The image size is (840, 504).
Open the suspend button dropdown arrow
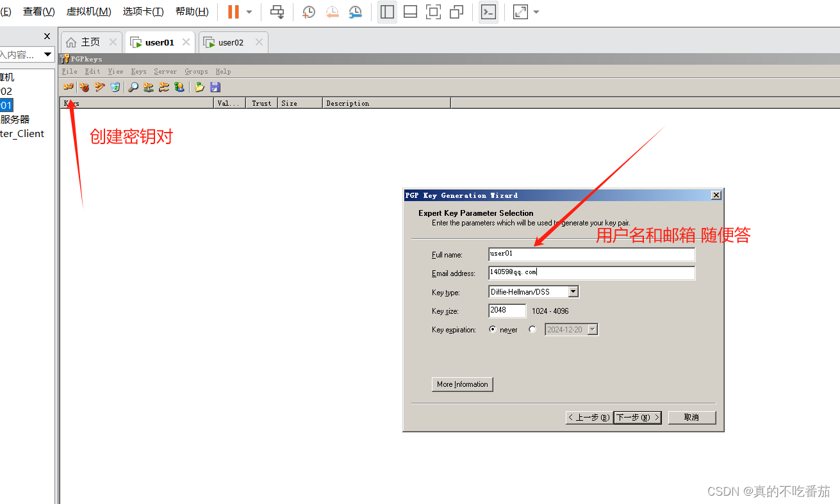(x=249, y=12)
